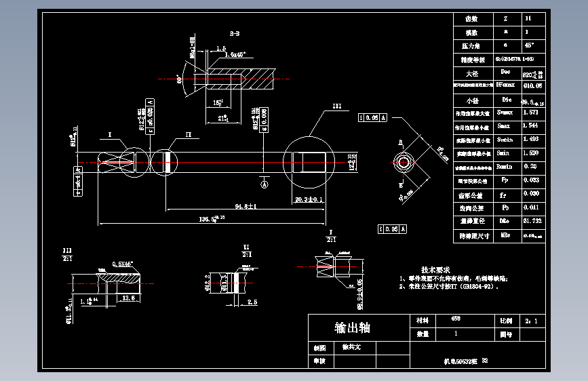The height and width of the screenshot is (381, 588).
Task: Select the 大径 table row label
Action: click(x=472, y=73)
